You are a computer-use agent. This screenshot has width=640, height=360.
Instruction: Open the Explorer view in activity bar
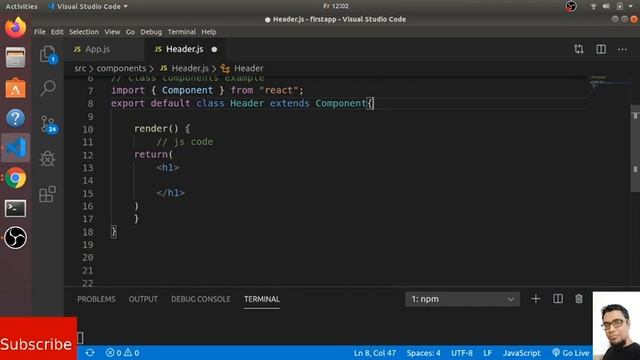(48, 55)
